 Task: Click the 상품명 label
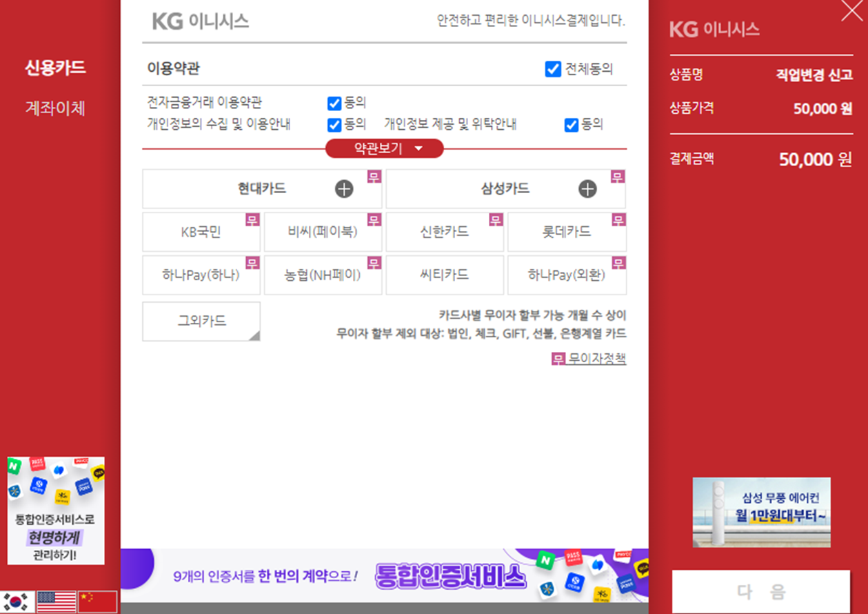coord(686,75)
